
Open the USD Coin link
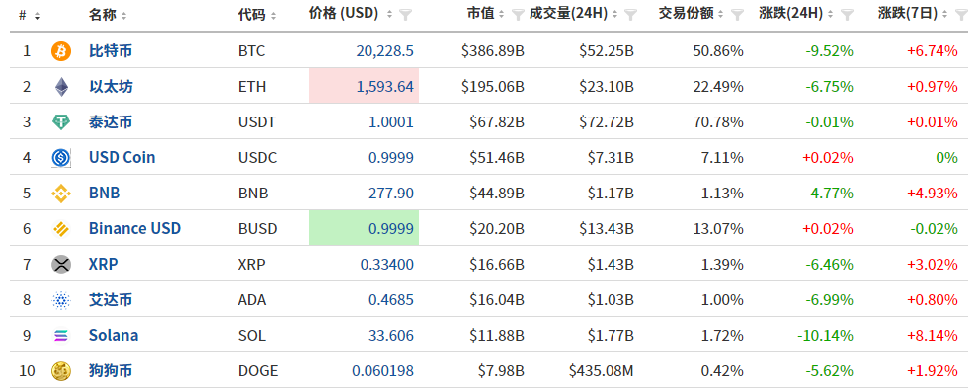122,158
